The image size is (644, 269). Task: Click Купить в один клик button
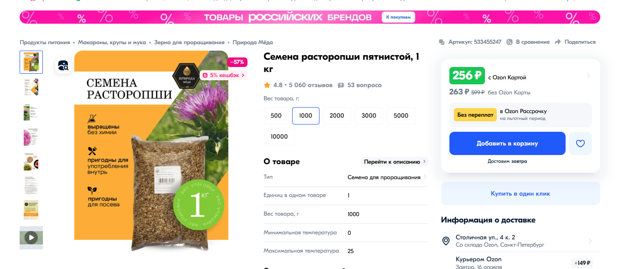pos(520,194)
